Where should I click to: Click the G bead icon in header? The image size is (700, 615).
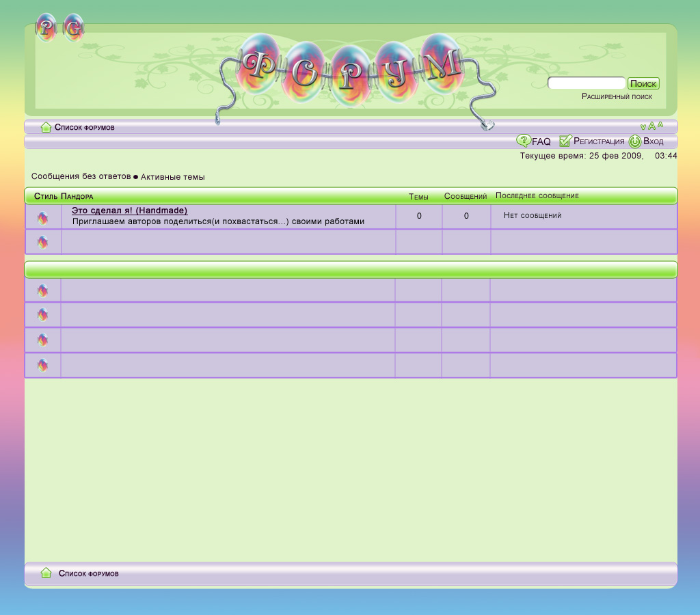[74, 27]
